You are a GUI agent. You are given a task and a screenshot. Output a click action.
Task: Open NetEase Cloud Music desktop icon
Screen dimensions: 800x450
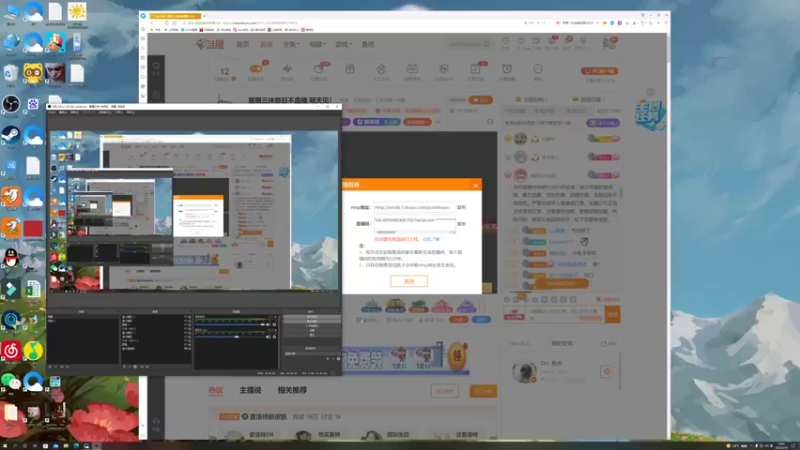pos(11,351)
